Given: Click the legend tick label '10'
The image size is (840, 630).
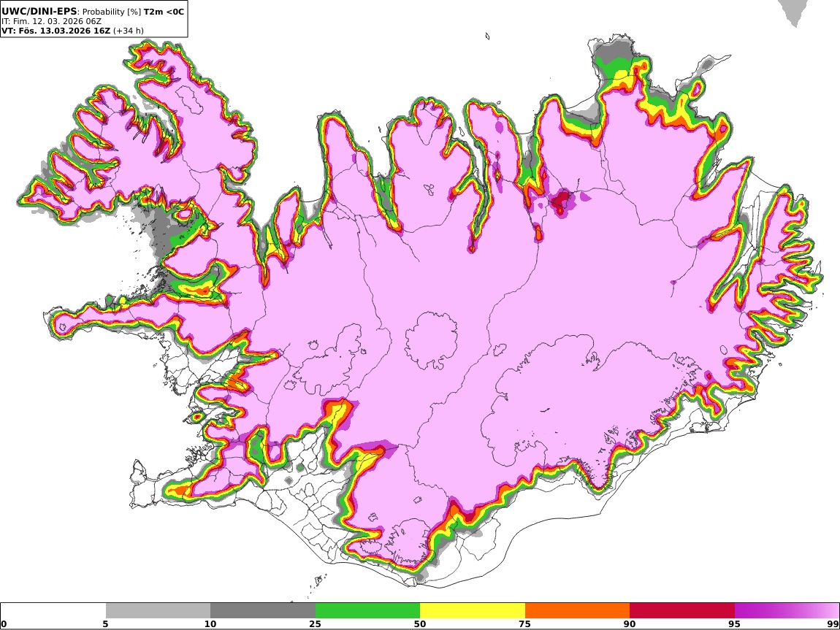Looking at the screenshot, I should coord(210,624).
